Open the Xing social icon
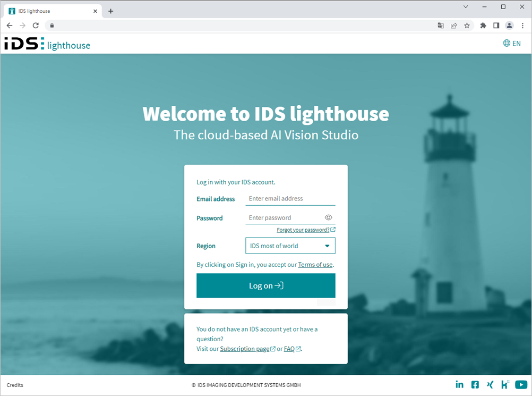Image resolution: width=532 pixels, height=396 pixels. tap(490, 385)
